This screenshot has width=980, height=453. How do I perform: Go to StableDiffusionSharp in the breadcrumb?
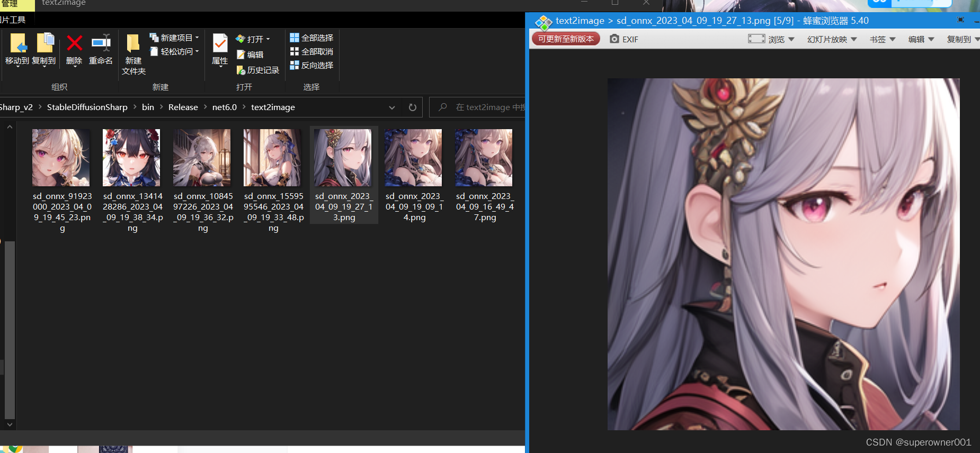(87, 107)
